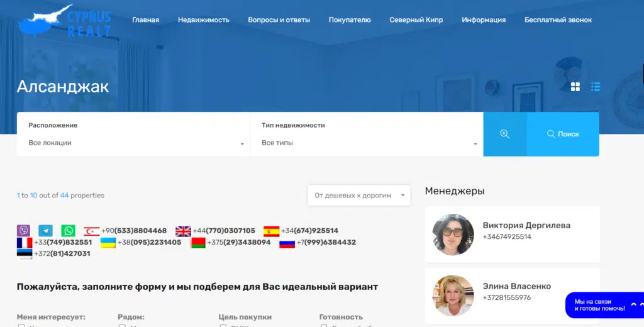Call UK number +44(770)0307105
644x327 pixels.
point(224,231)
